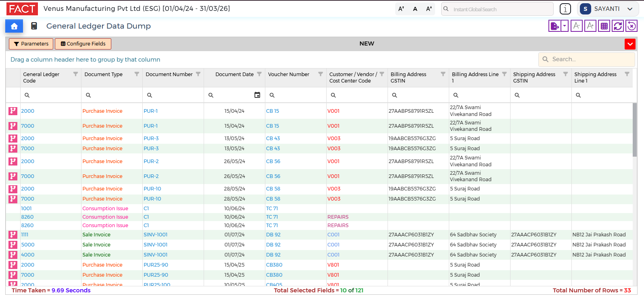Image resolution: width=644 pixels, height=298 pixels.
Task: Open the calculator icon beside the title
Action: (34, 26)
